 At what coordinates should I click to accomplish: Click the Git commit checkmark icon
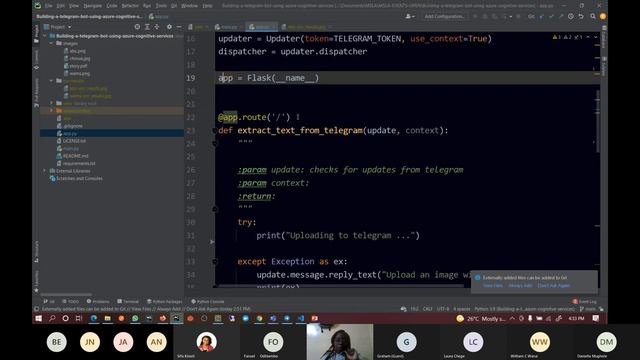point(551,16)
